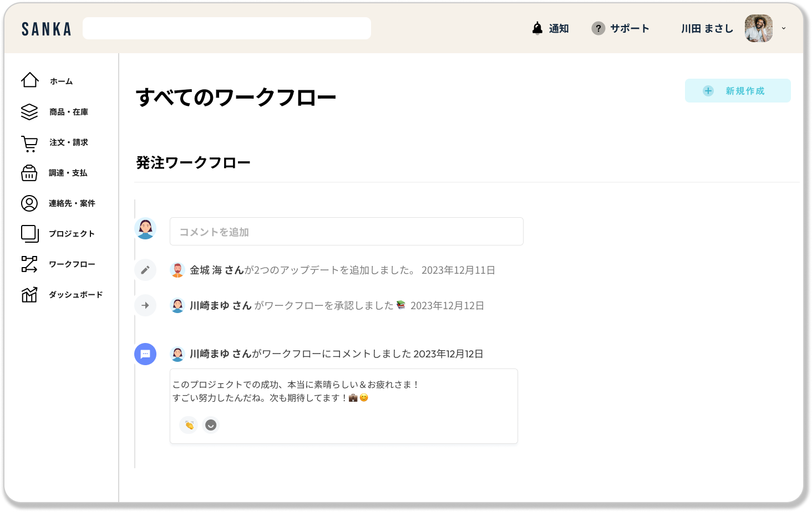
Task: Click 川崎まゆ's avatar in comment entry
Action: tap(177, 354)
